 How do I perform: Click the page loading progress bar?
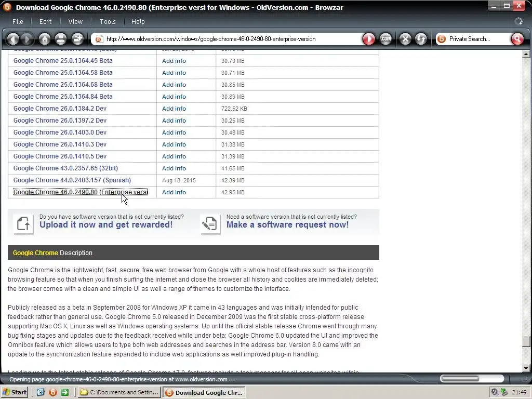point(472,379)
